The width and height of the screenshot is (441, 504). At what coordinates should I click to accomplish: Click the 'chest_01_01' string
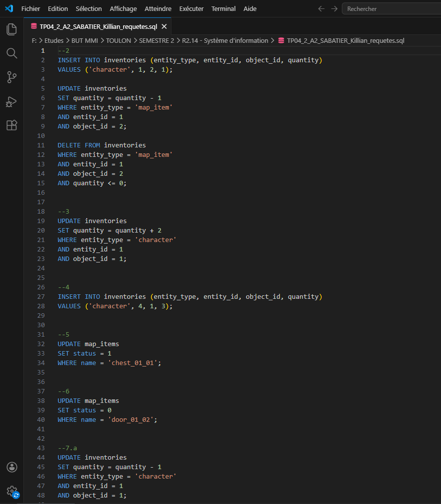(x=133, y=363)
